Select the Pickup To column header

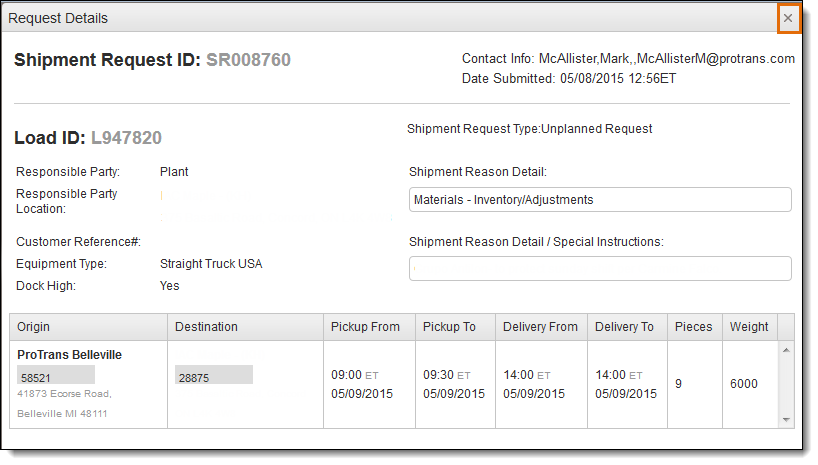point(455,327)
